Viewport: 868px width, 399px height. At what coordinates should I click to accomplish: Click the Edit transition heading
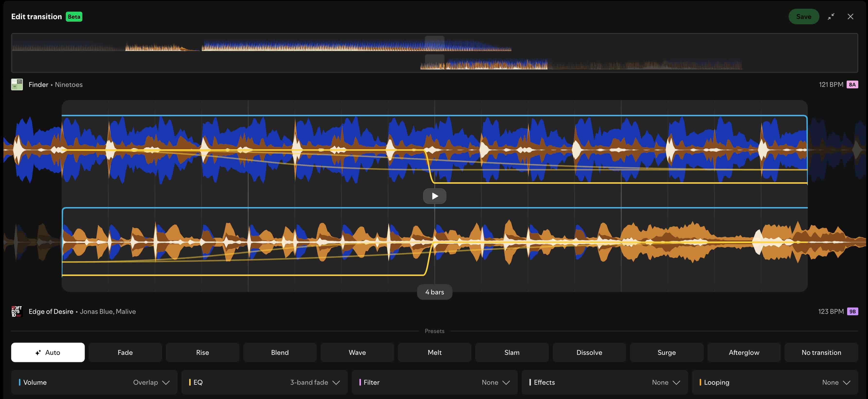pos(36,17)
